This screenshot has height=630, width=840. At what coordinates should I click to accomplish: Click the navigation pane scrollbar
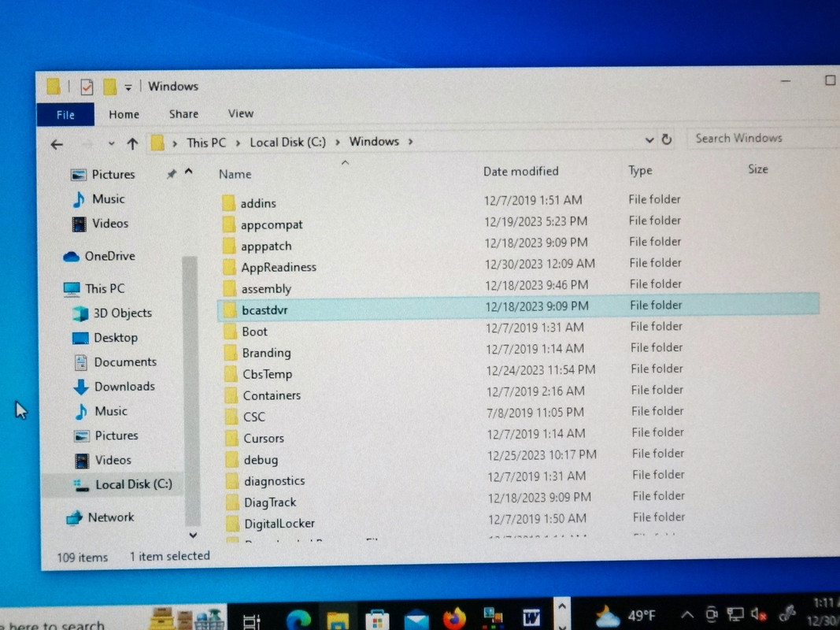(191, 391)
